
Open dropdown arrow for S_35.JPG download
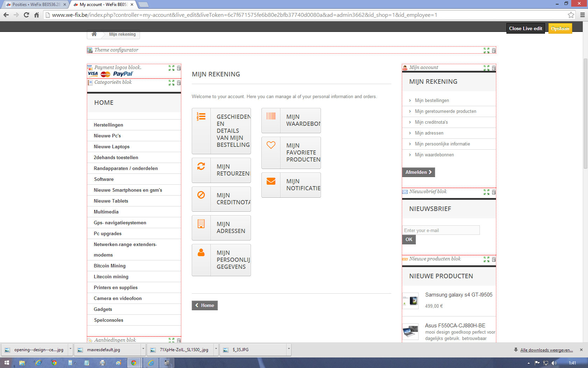[289, 349]
